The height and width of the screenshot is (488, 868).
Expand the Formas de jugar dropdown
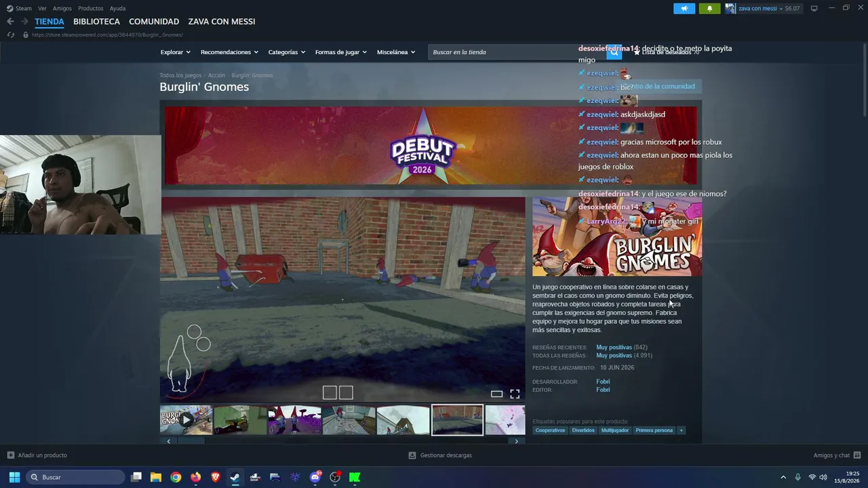pyautogui.click(x=340, y=52)
